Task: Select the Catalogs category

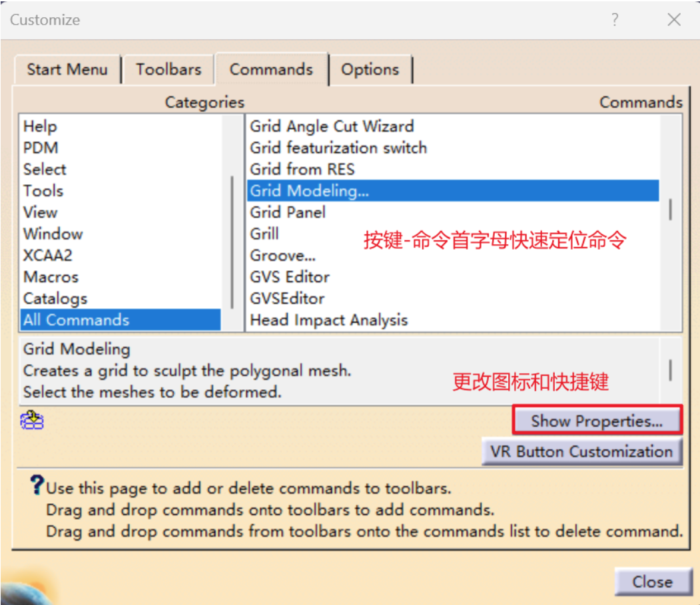Action: [121, 298]
